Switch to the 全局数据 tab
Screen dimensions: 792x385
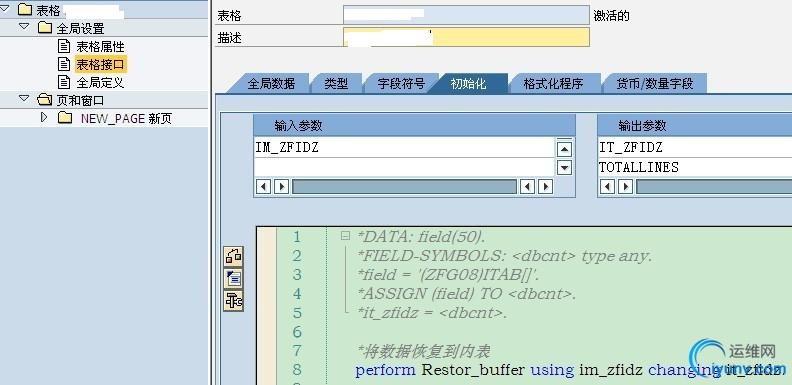coord(271,83)
